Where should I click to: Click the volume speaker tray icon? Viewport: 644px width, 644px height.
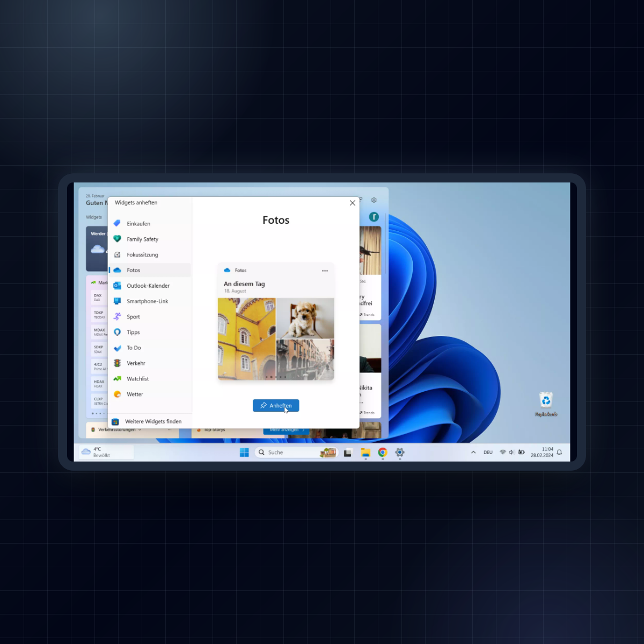point(511,452)
